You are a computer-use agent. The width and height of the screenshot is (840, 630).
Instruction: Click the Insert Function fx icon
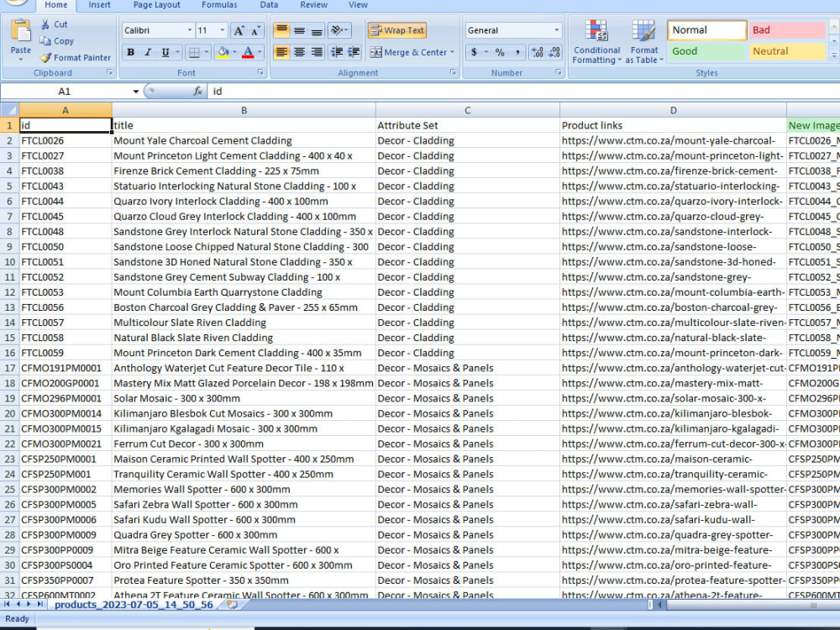tap(197, 92)
